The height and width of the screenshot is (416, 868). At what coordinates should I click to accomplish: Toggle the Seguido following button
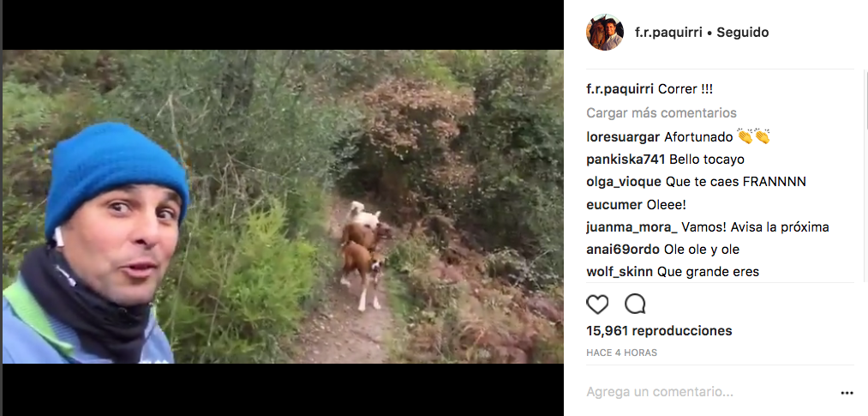742,33
